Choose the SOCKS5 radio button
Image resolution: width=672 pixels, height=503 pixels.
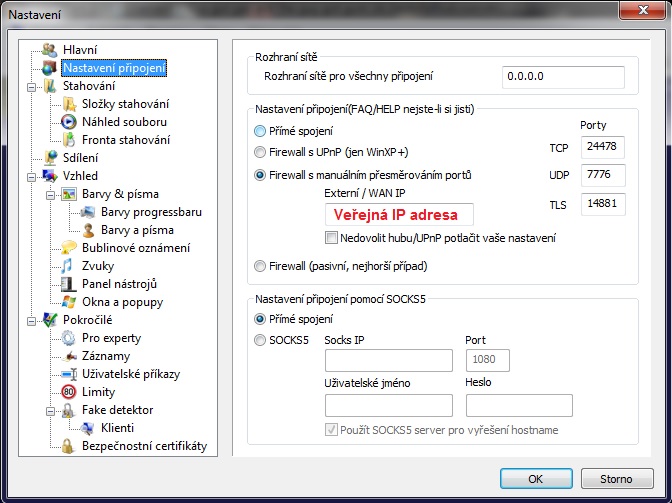coord(260,340)
